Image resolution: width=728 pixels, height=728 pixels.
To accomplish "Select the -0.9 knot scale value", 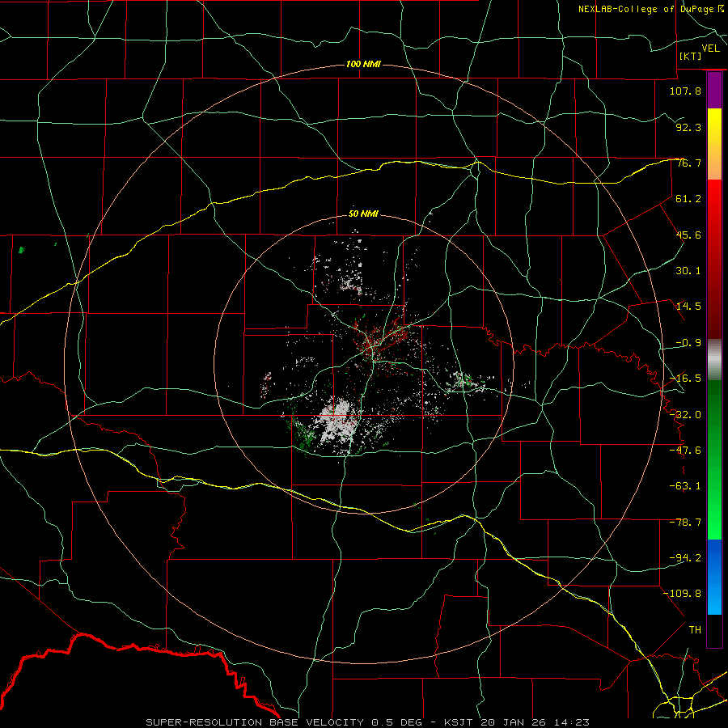I will [688, 343].
